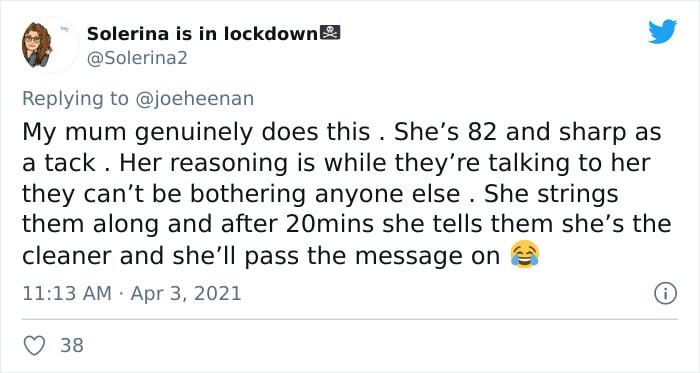
Task: Open the tweet info circle icon
Action: tap(665, 294)
